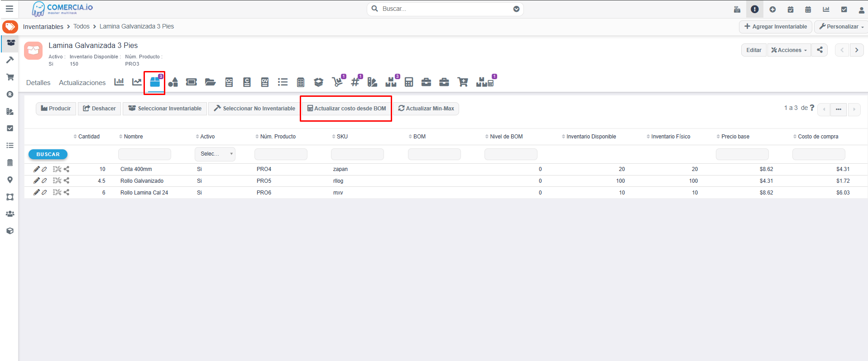Open the shapes tab icon
Viewport: 868px width, 361px height.
173,82
